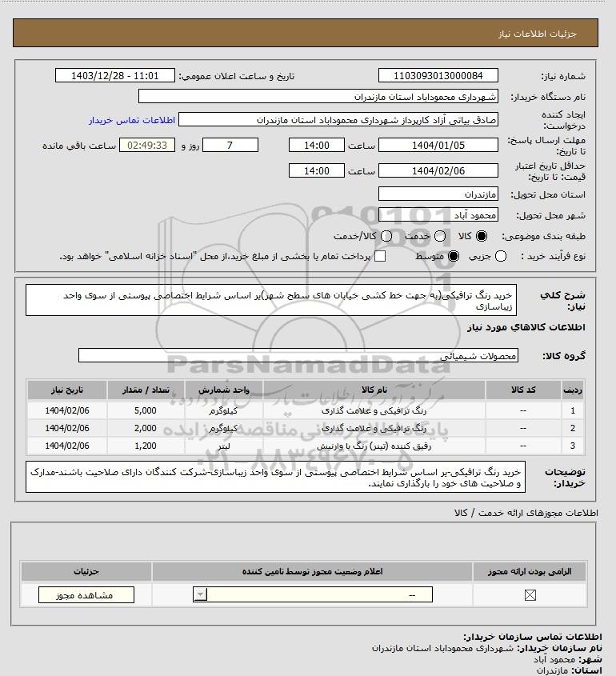
Task: Select the کالا/خدمت radio button
Action: (386, 236)
